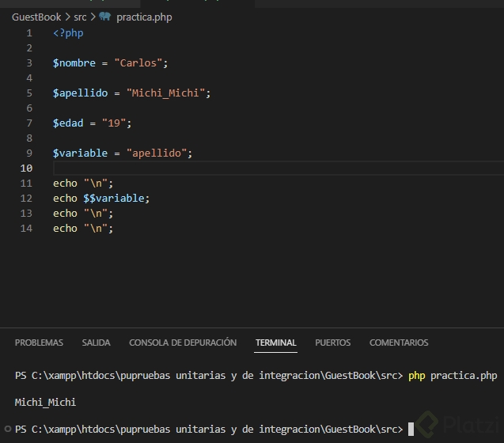The image size is (504, 443).
Task: Open the SALIDA panel tab
Action: 96,343
